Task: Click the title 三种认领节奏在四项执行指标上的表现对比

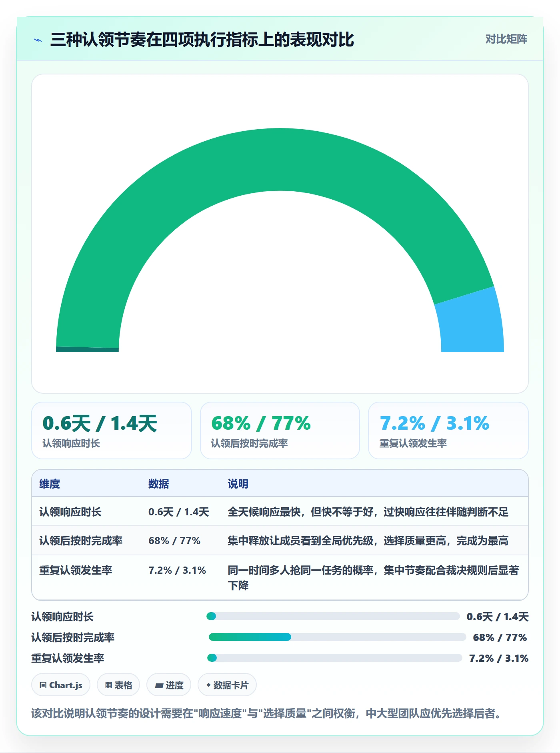Action: [202, 40]
